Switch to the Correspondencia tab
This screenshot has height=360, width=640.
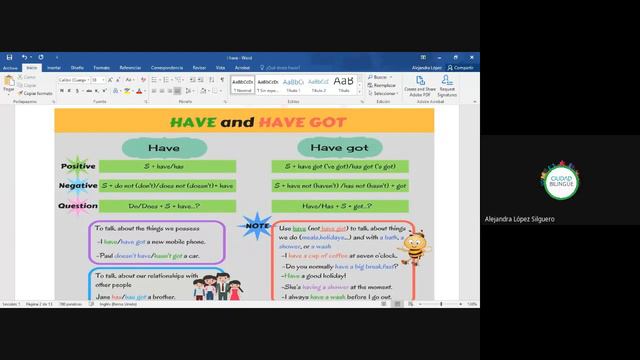coord(167,68)
